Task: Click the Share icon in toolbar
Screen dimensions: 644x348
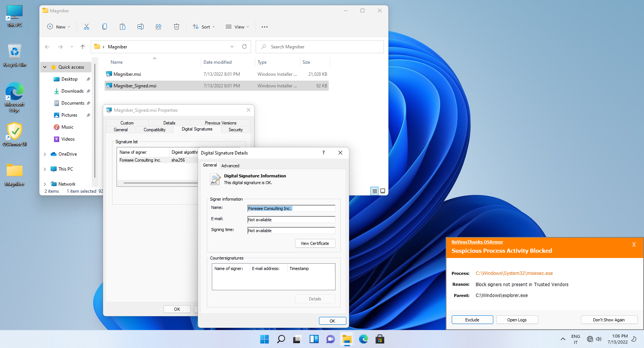Action: tap(159, 27)
